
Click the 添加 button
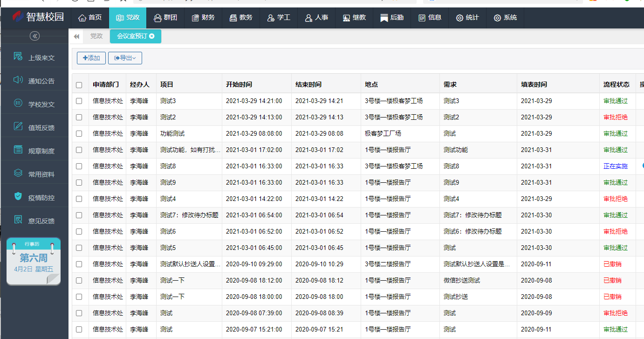[x=91, y=58]
